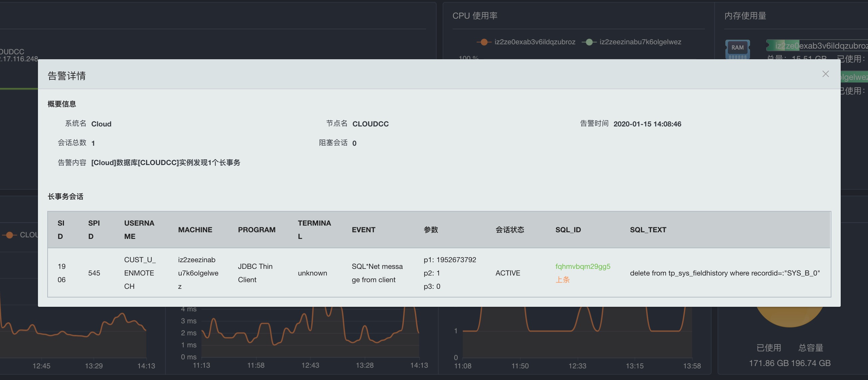
Task: Toggle the orange CLOU legend marker
Action: point(10,235)
